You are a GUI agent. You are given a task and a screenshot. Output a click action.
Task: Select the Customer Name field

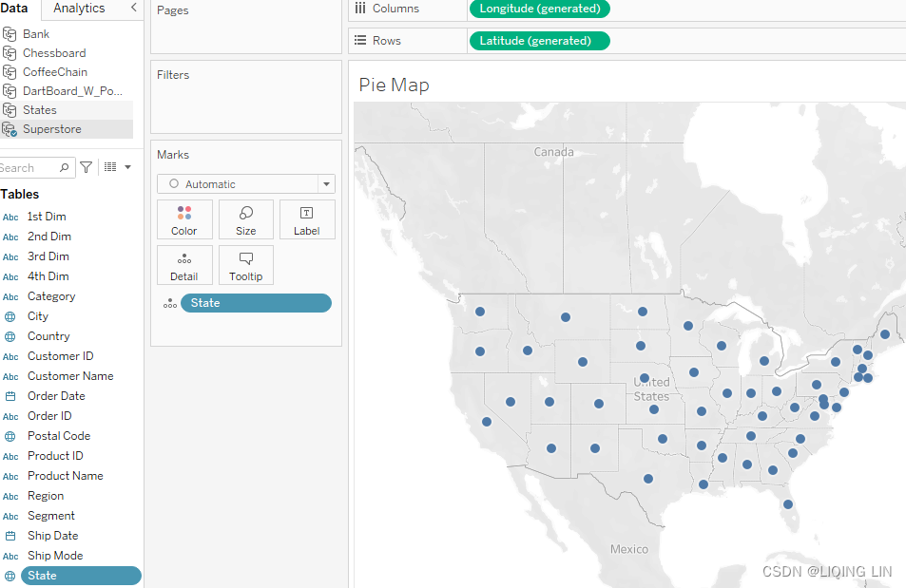[x=70, y=376]
